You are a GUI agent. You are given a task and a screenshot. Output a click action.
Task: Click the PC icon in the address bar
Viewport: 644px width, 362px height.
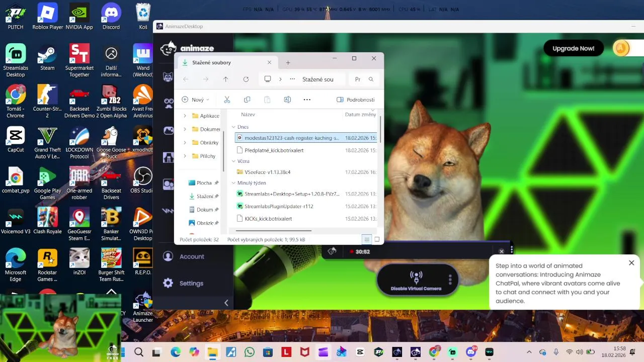(268, 79)
